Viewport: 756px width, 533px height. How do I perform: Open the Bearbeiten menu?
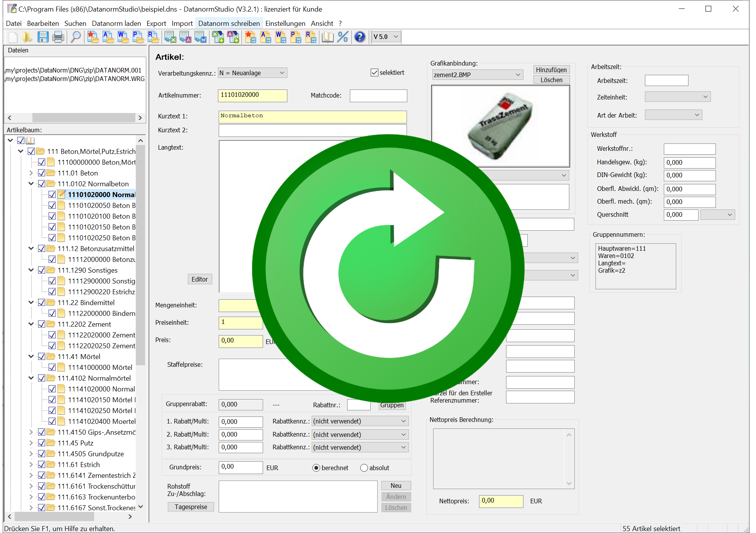pyautogui.click(x=43, y=24)
